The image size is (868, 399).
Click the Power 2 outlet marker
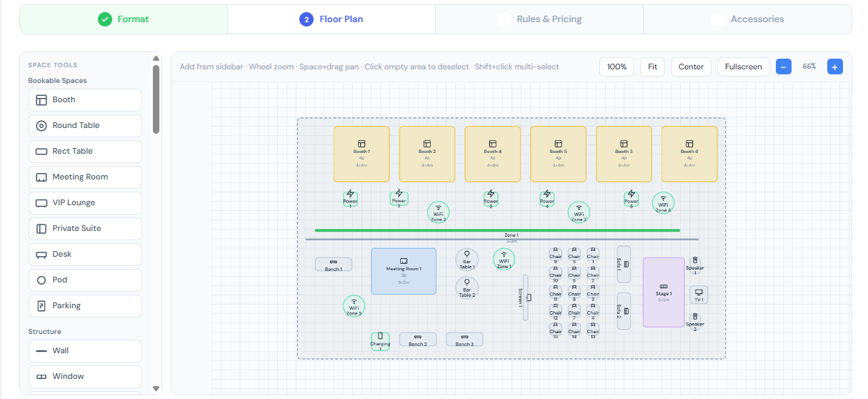(x=399, y=198)
